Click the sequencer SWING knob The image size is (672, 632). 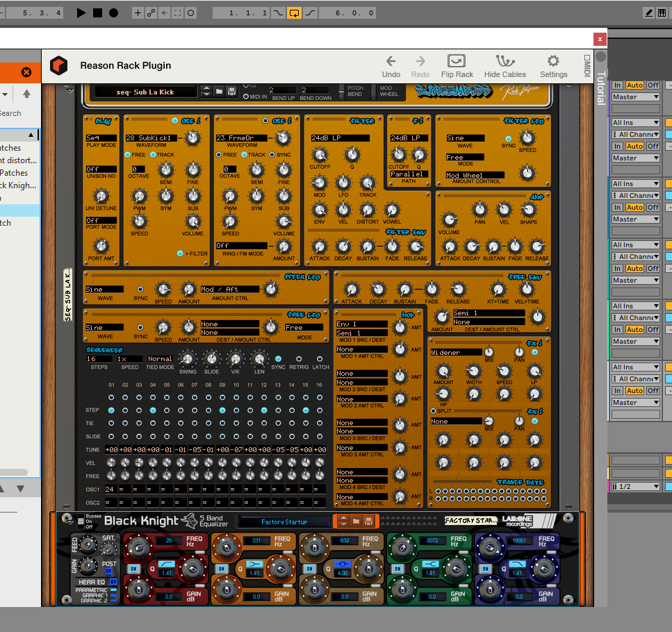pyautogui.click(x=188, y=359)
